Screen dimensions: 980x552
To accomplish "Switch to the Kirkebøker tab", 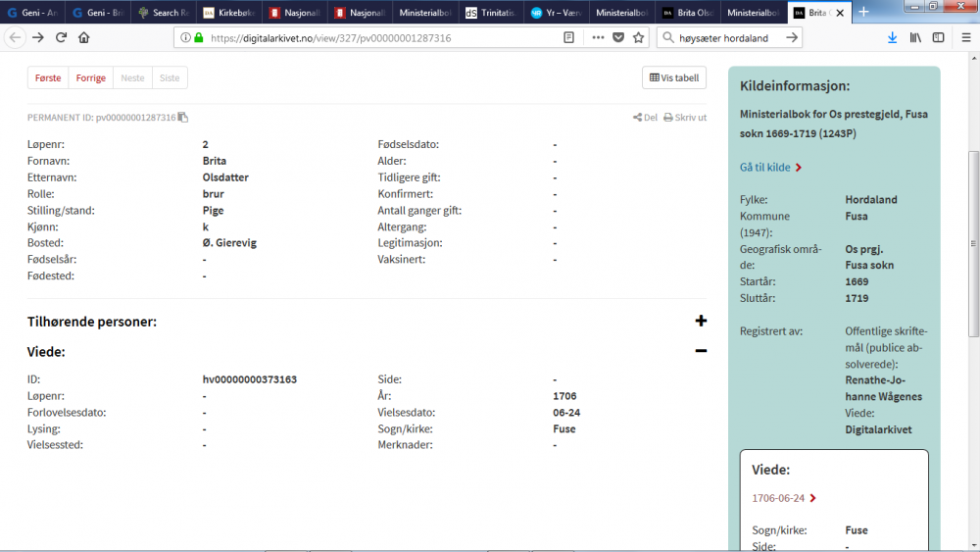I will point(228,13).
